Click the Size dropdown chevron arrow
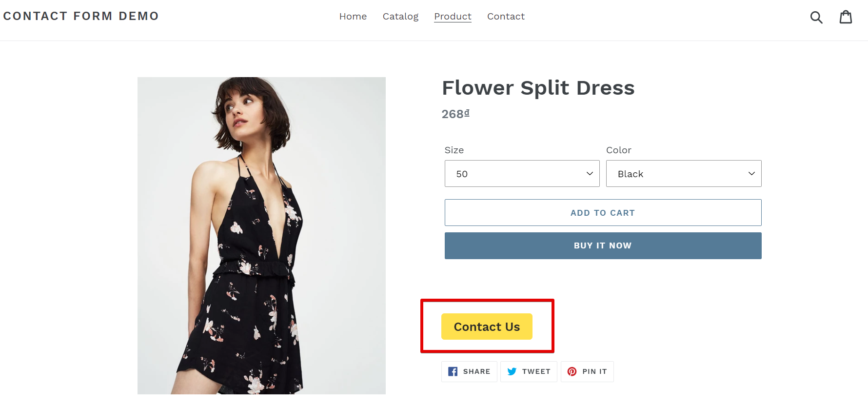This screenshot has height=409, width=868. click(590, 174)
